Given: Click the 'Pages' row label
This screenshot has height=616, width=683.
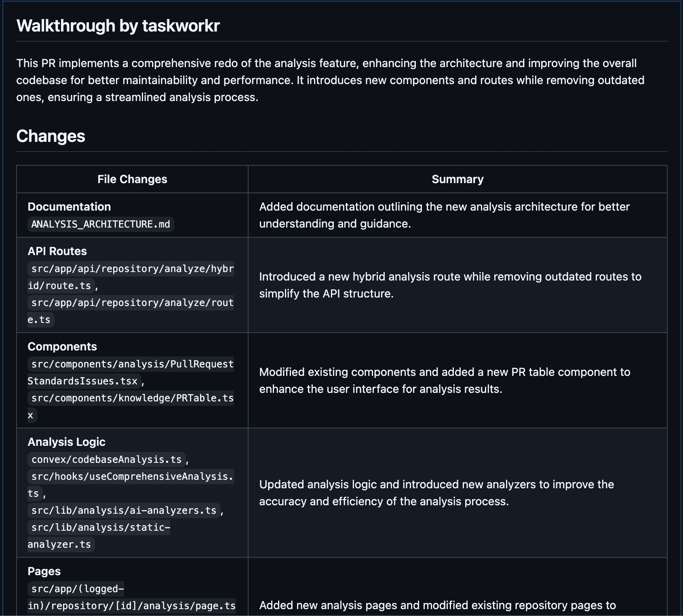Looking at the screenshot, I should 44,571.
